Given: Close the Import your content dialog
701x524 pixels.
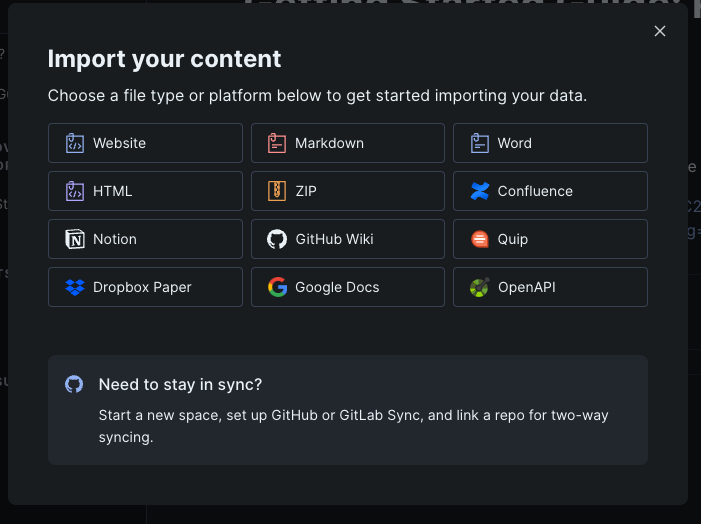Looking at the screenshot, I should pos(660,31).
